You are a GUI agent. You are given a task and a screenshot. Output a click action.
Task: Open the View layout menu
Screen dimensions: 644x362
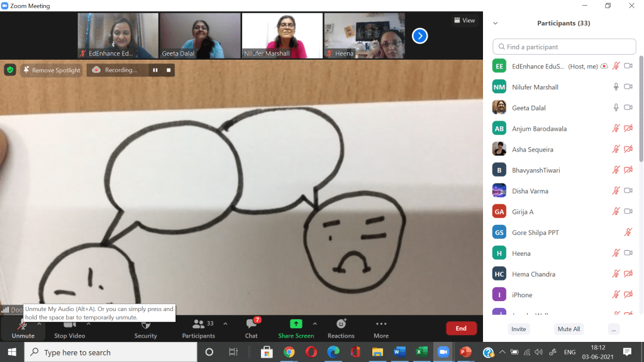464,20
